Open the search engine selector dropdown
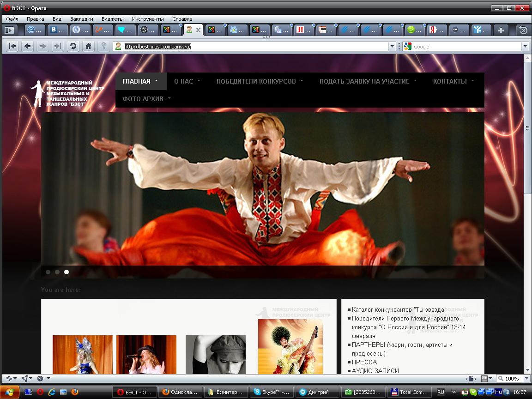 (x=407, y=46)
